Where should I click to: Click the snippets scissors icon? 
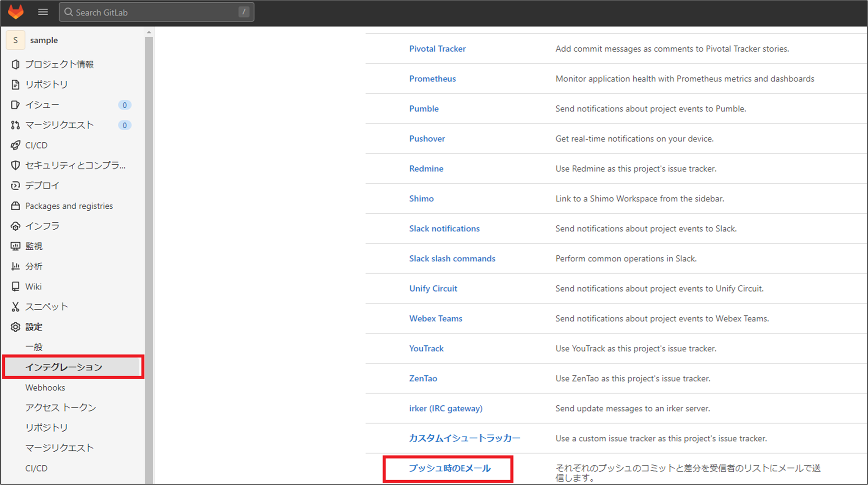(x=16, y=307)
